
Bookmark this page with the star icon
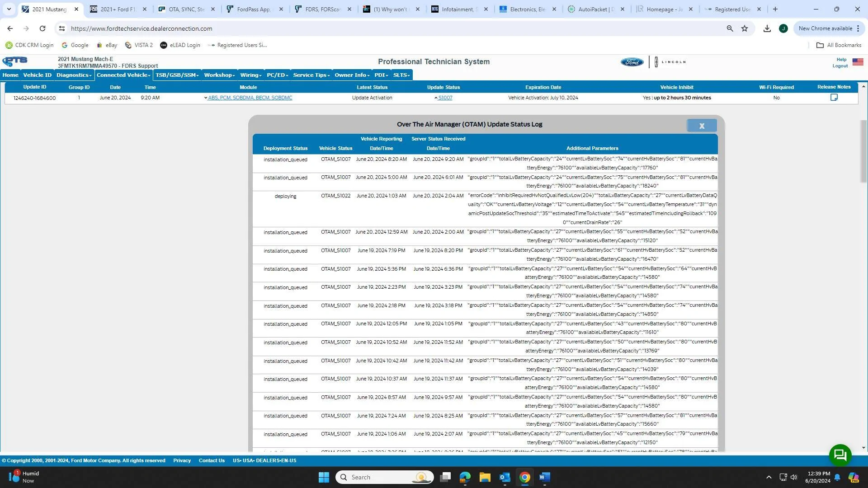[745, 28]
